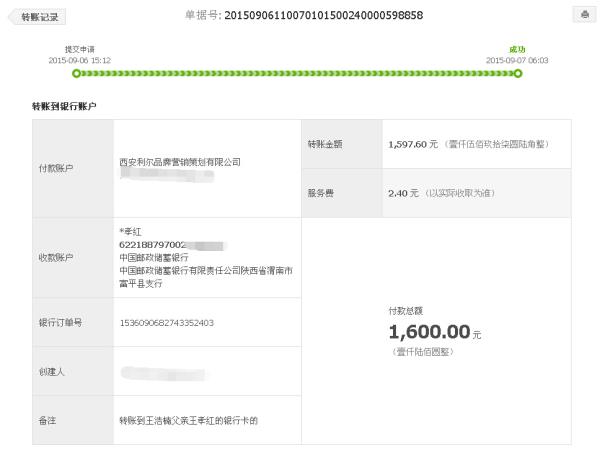Click the transfer amount 1,597.60 元
600x458 pixels.
[x=413, y=144]
